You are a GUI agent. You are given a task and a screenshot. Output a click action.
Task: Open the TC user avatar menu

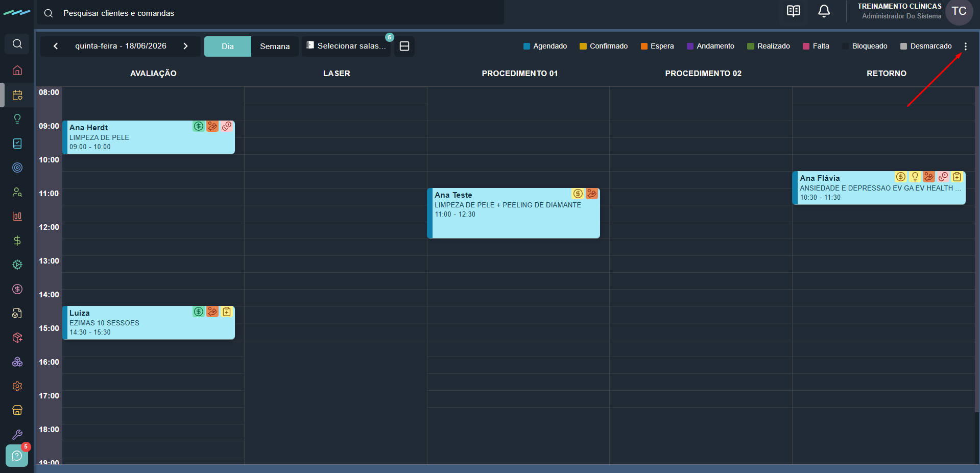(959, 11)
